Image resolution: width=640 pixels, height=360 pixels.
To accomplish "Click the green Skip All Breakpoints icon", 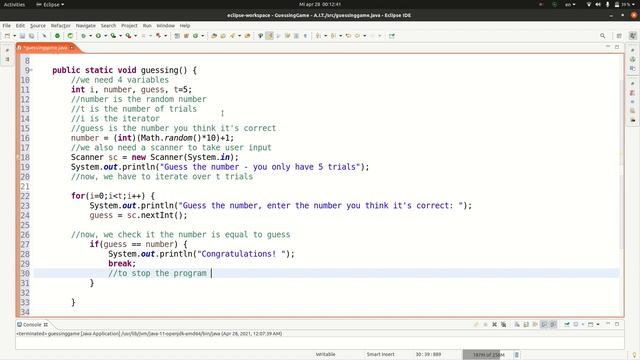I will click(57, 36).
